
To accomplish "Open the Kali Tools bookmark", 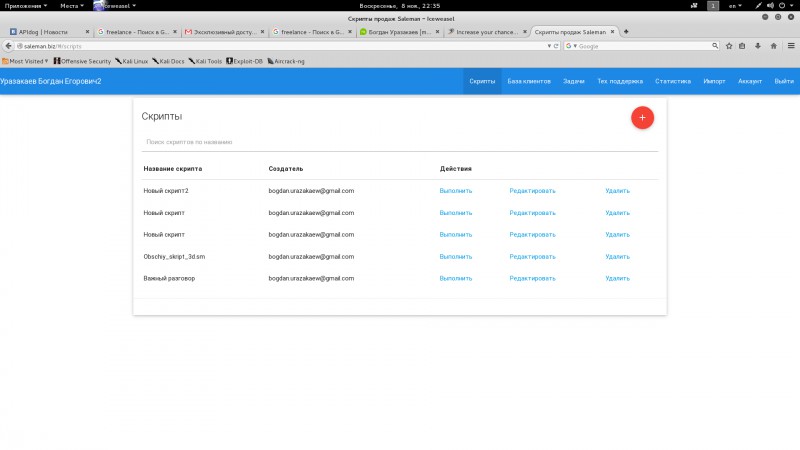I will point(205,61).
